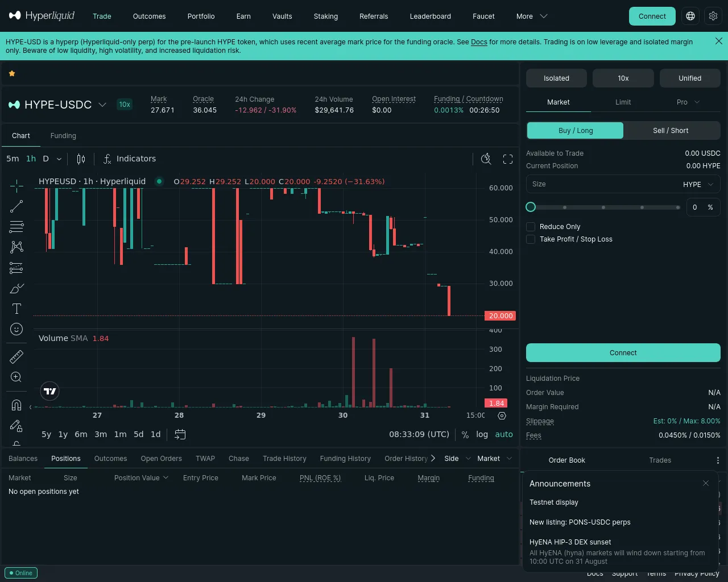Screen dimensions: 728x582
Task: Enable Take Profit / Stop Loss checkbox
Action: click(x=531, y=239)
